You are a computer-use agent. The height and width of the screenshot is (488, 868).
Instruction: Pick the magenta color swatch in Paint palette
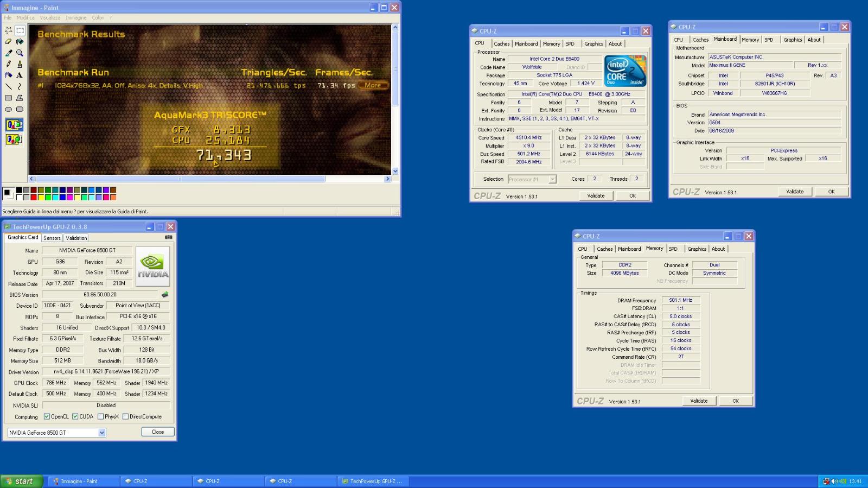[x=70, y=197]
